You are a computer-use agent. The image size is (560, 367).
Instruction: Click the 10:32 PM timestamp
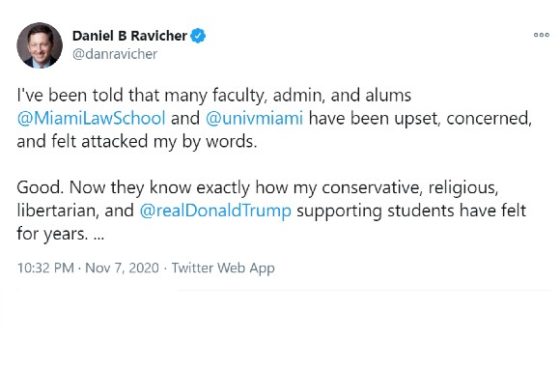click(45, 268)
